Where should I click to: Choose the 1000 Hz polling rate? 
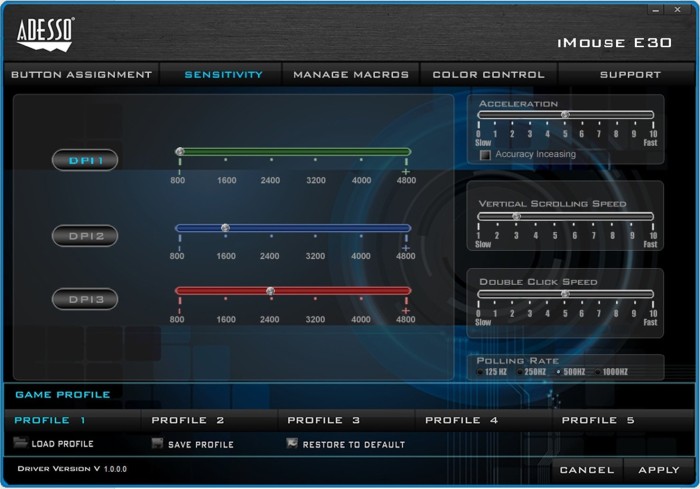pos(597,372)
